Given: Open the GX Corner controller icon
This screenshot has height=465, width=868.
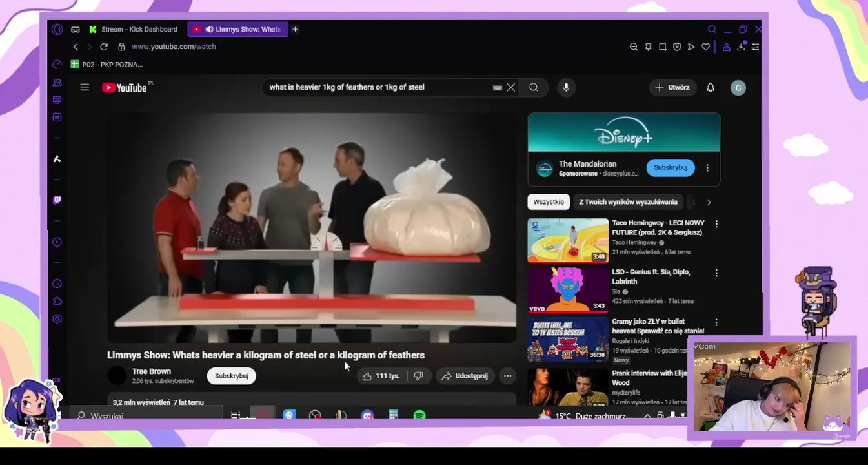Looking at the screenshot, I should (x=76, y=29).
